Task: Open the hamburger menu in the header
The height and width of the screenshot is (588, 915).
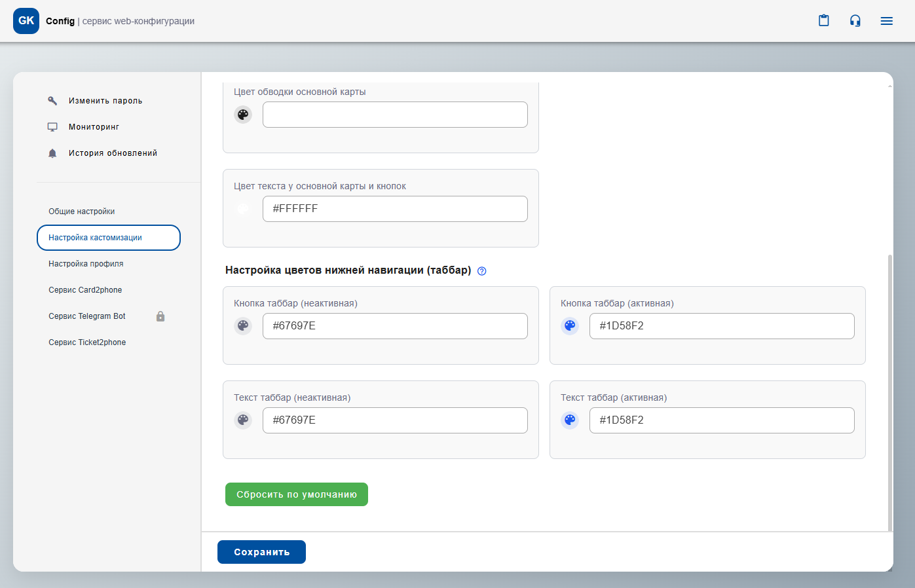Action: 887,21
